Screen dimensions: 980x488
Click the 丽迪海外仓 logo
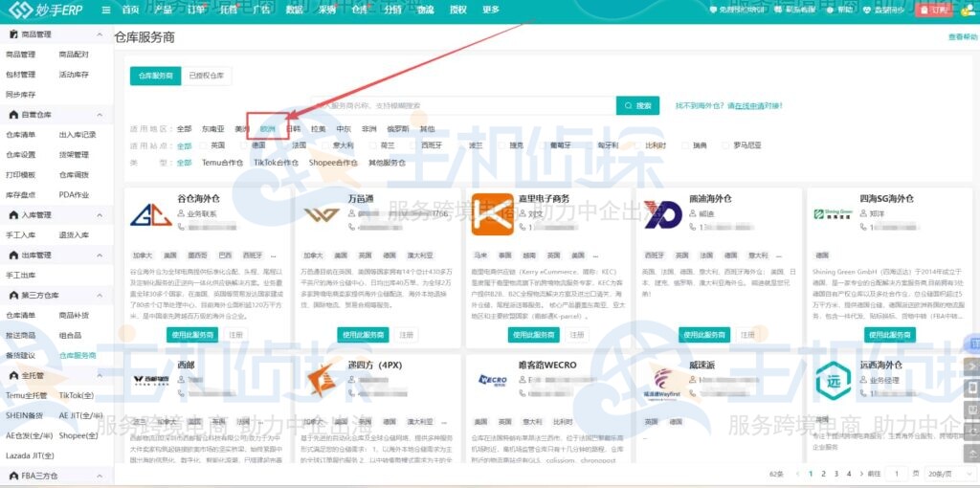[663, 215]
